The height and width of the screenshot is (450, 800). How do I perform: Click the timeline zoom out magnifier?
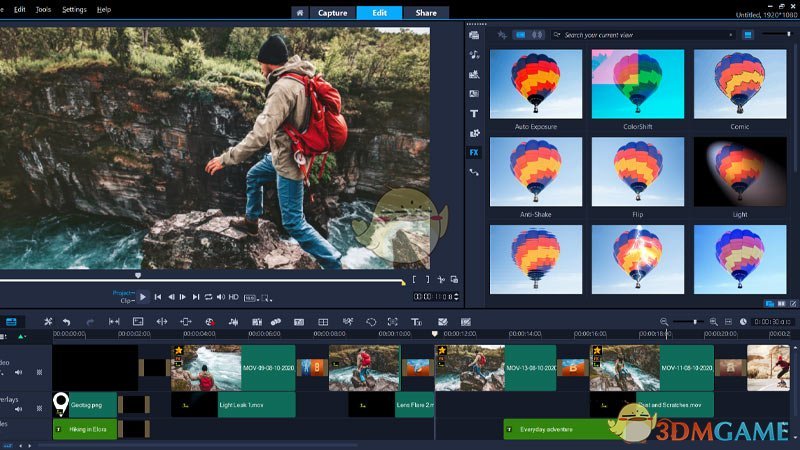point(664,321)
